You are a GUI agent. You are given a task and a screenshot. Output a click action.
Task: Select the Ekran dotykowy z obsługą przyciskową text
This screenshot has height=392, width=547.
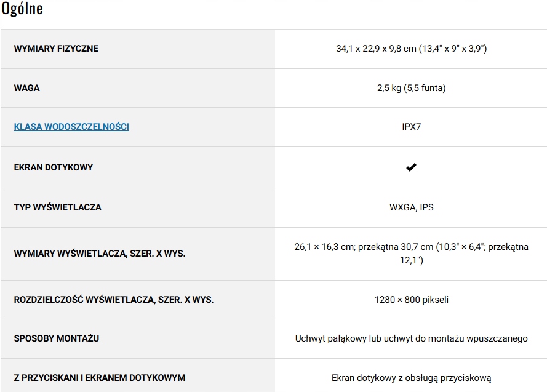tap(411, 378)
